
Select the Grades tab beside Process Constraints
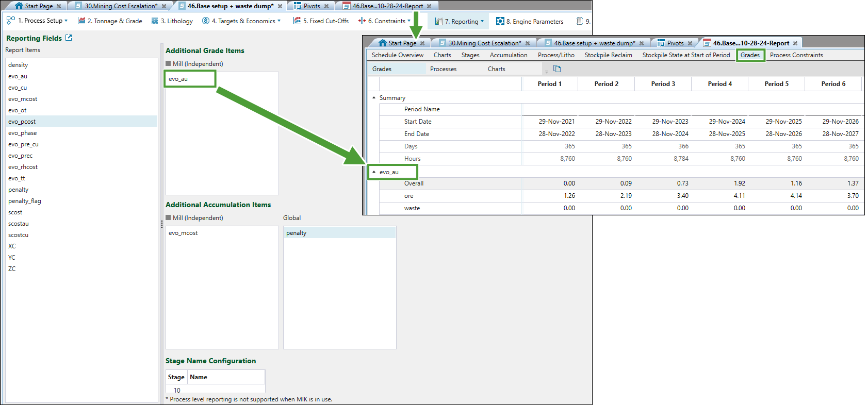click(750, 55)
